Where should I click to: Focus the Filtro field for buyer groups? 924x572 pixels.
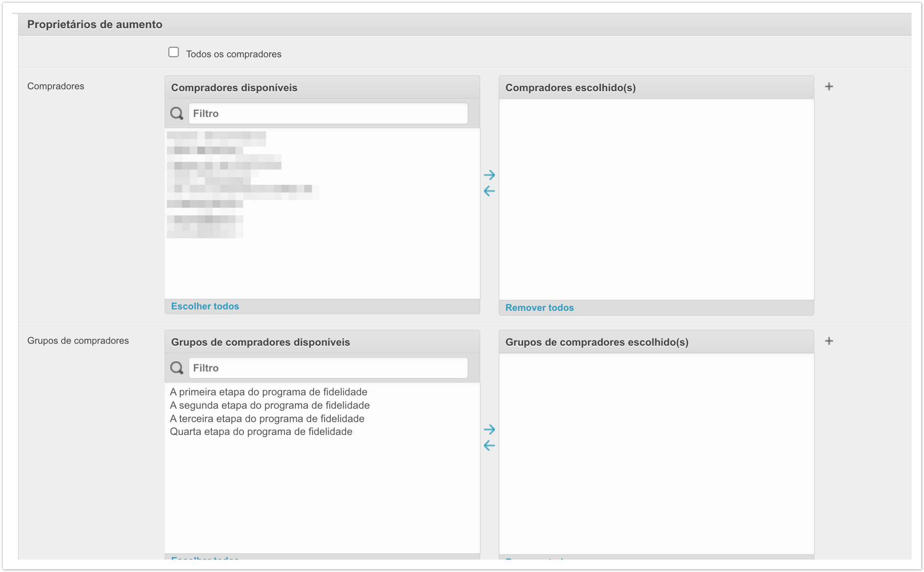coord(328,368)
